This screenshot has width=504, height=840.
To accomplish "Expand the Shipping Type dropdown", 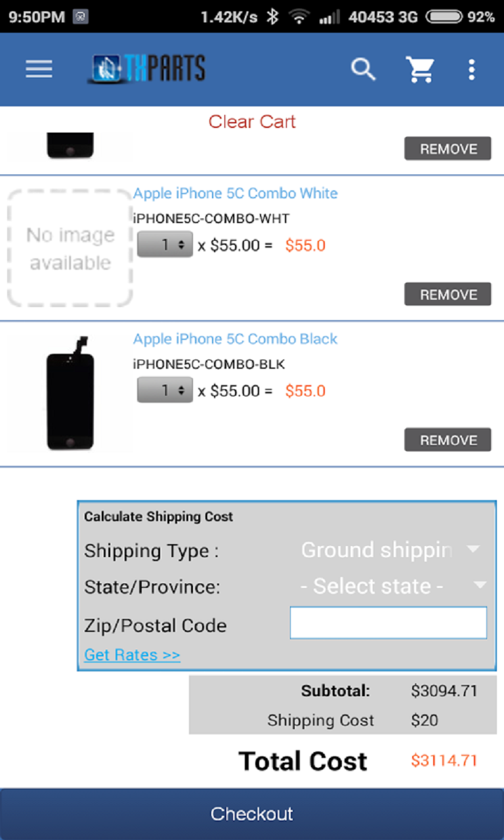I will coord(390,550).
